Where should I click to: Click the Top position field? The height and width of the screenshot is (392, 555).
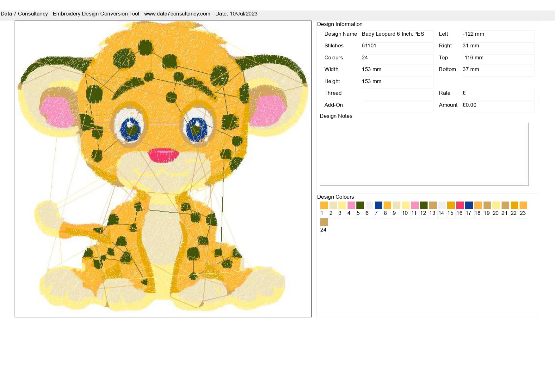(498, 59)
